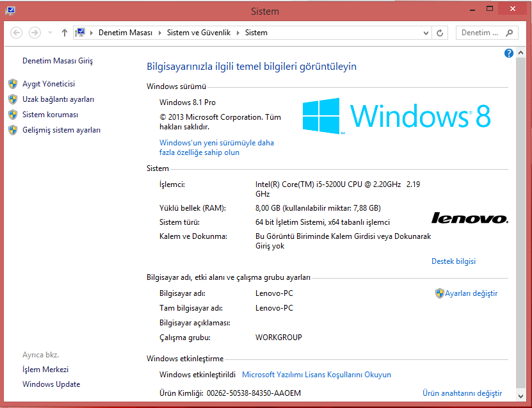
Task: Click the vertical scrollbar thumb
Action: (521, 223)
